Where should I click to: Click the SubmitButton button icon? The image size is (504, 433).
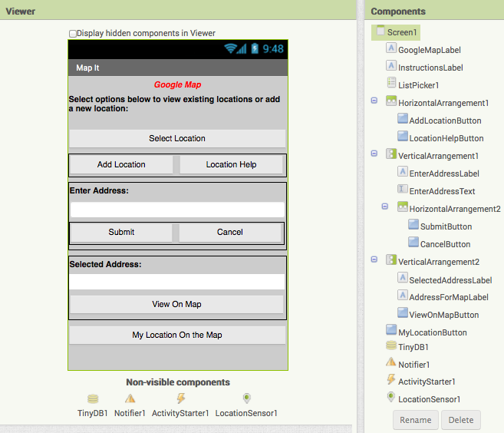point(413,224)
